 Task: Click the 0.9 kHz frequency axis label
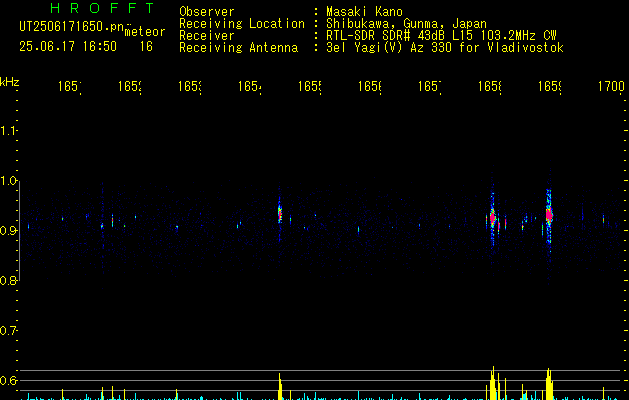click(8, 231)
